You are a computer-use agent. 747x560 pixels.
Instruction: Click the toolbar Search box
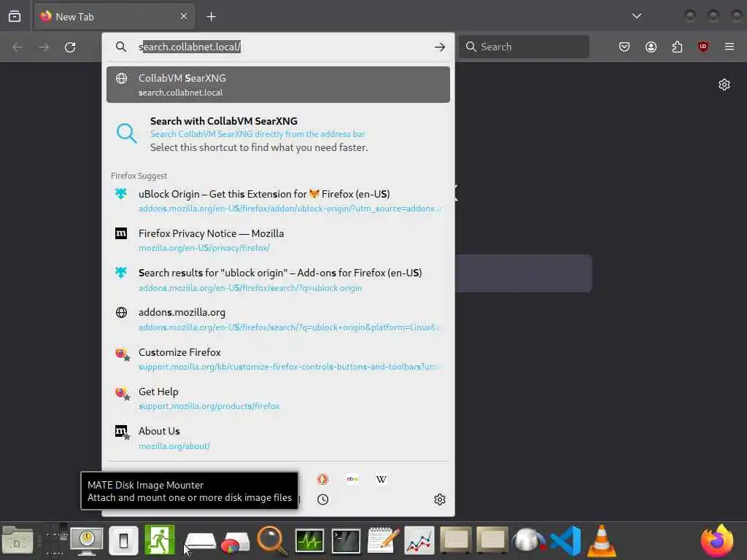524,47
